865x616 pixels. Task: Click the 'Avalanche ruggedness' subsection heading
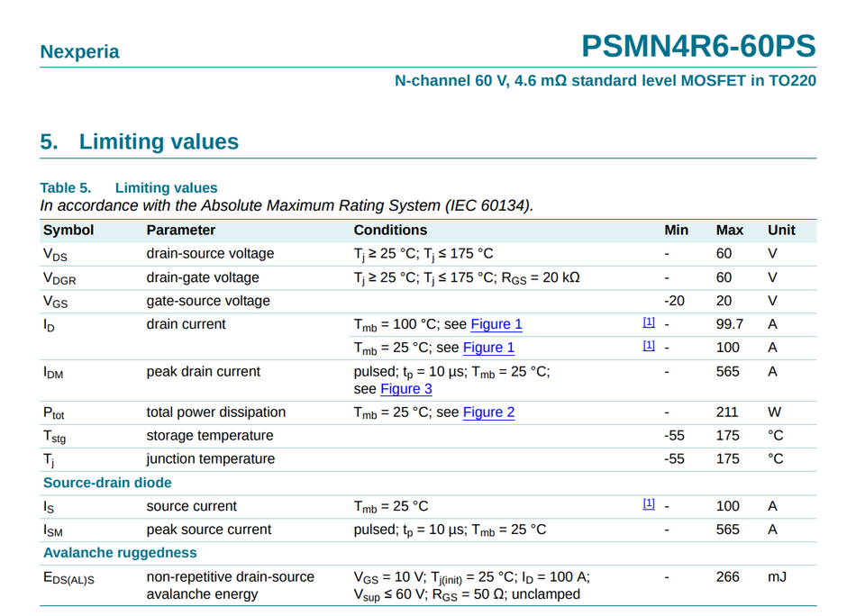point(120,553)
